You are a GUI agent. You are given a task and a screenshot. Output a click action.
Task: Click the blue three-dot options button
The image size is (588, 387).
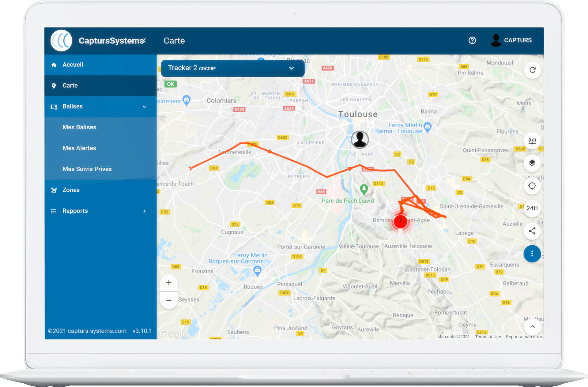[532, 254]
